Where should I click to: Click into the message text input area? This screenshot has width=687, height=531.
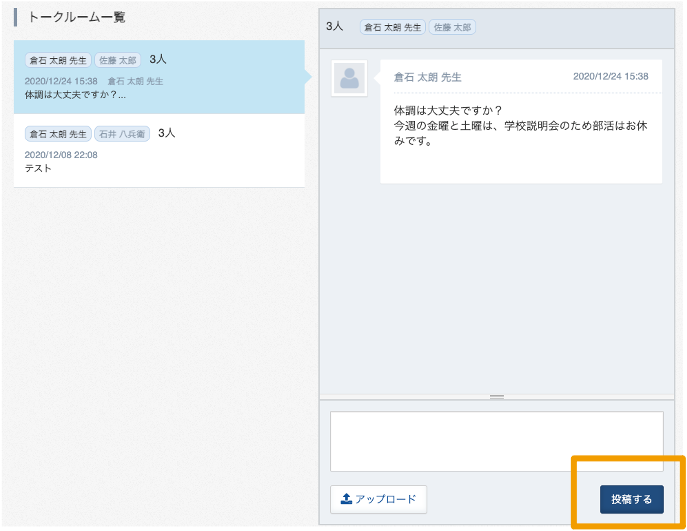coord(496,441)
